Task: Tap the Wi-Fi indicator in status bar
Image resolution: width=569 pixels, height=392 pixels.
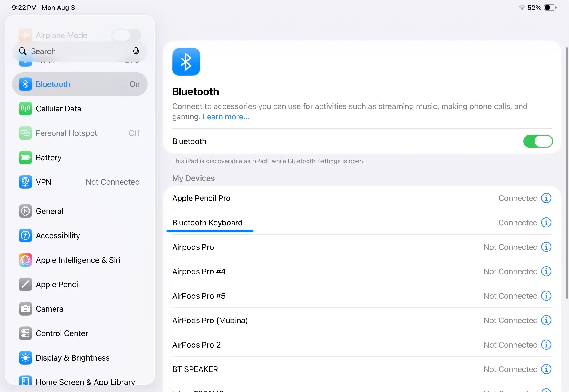Action: click(521, 8)
